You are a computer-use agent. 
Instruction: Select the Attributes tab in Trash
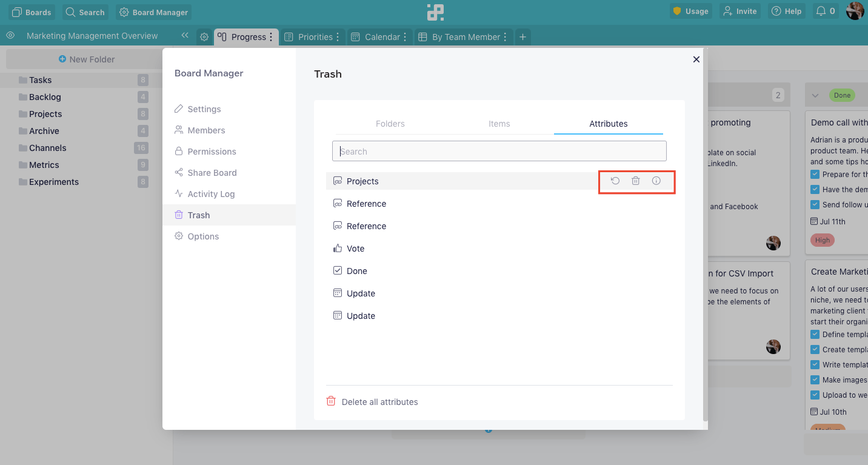609,124
